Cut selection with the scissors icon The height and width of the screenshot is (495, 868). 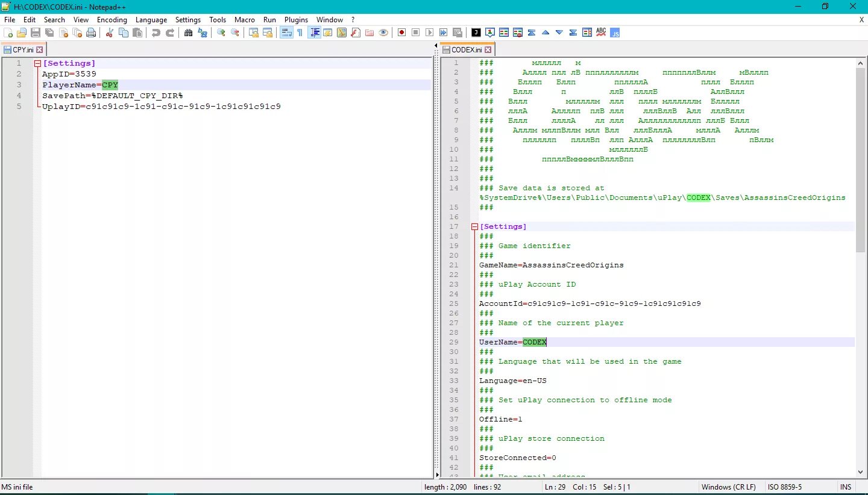109,33
